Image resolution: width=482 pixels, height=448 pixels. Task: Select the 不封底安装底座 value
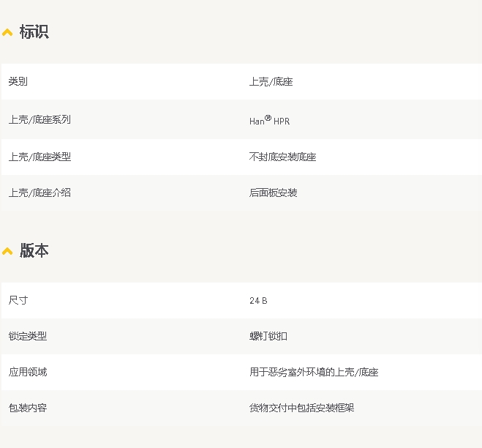282,157
